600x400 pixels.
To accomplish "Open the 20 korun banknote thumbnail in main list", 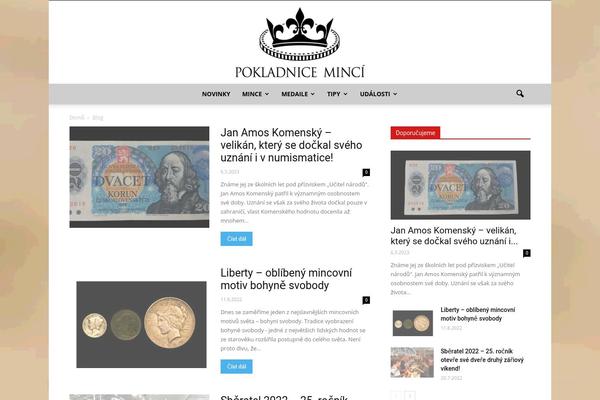I will click(x=139, y=177).
